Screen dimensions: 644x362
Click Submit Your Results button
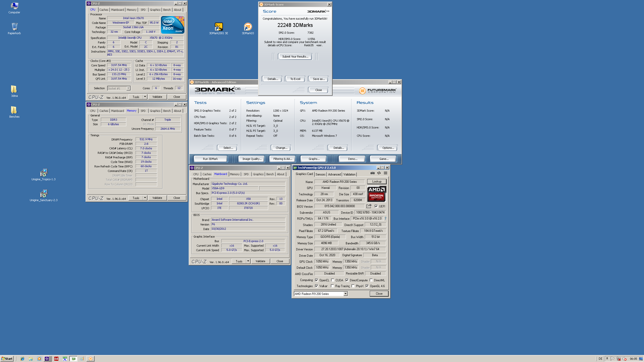(295, 57)
